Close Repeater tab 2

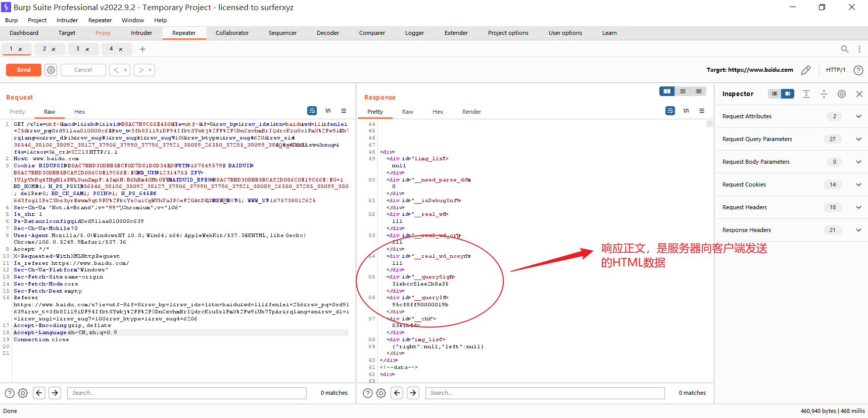coord(54,50)
